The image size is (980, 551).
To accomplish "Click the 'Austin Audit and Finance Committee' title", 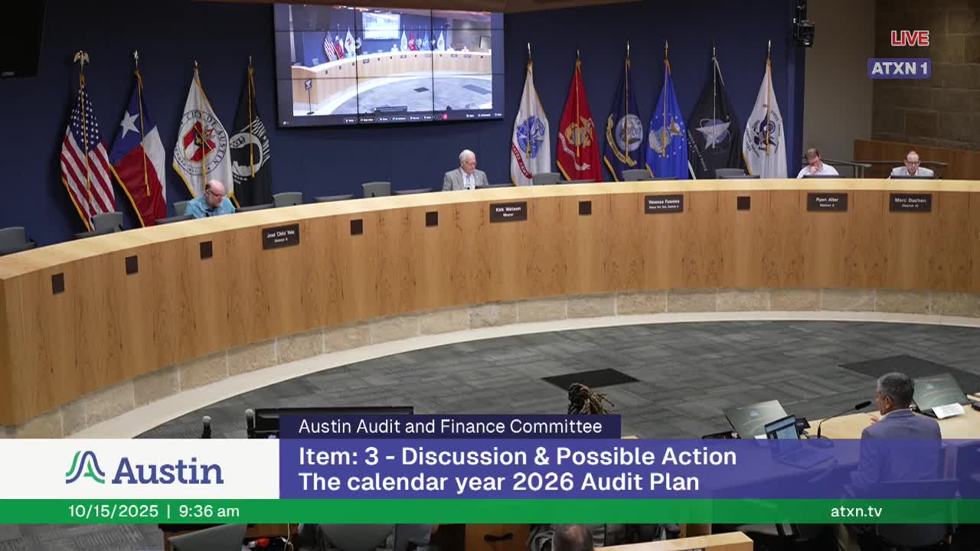I will 450,426.
